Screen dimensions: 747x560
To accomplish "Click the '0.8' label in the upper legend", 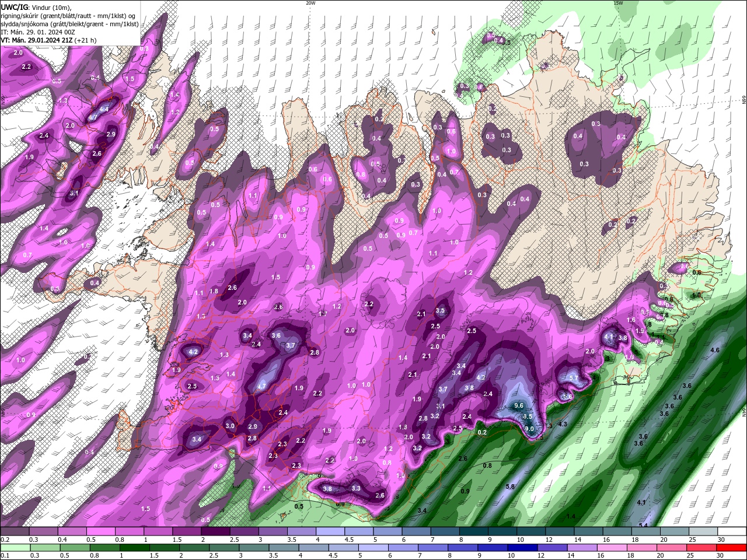I will [120, 540].
